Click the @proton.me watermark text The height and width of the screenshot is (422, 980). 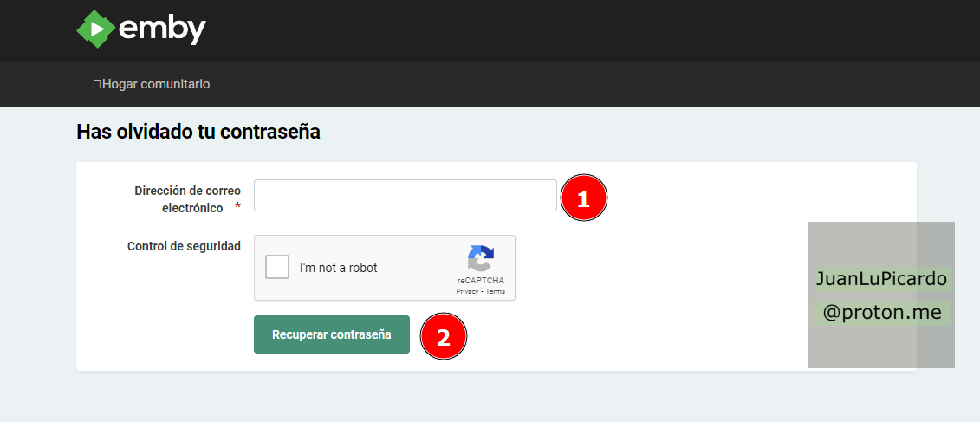881,313
